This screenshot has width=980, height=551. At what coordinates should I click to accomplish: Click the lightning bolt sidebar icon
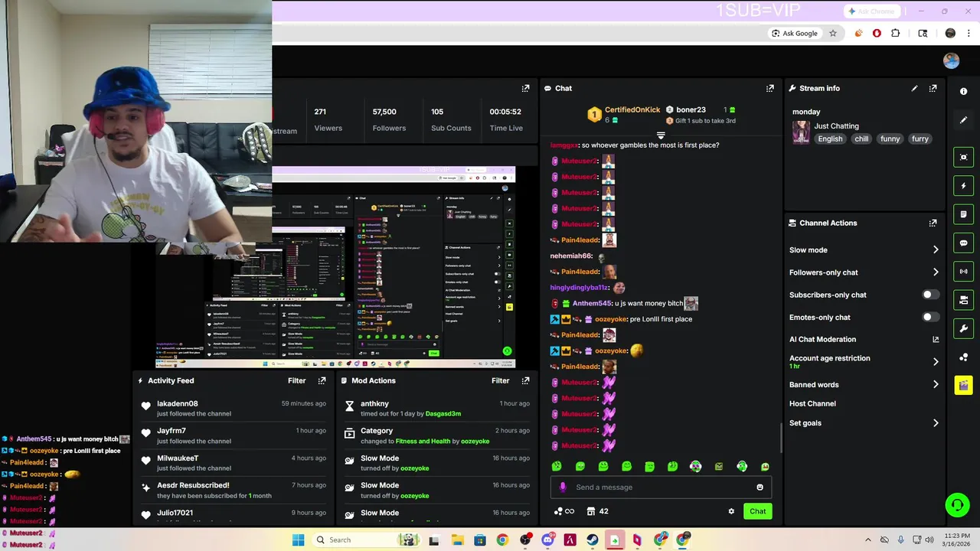click(x=963, y=186)
